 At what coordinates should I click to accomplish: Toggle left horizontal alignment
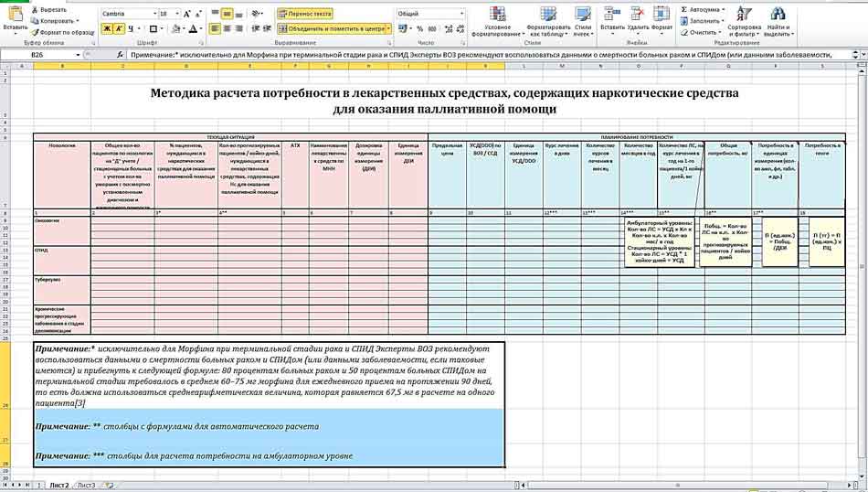click(216, 28)
